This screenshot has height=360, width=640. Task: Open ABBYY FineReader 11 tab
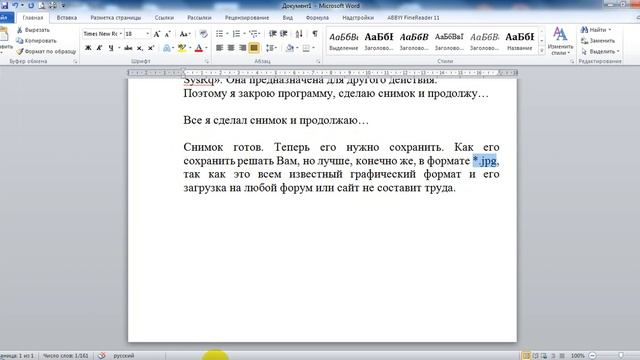(413, 18)
